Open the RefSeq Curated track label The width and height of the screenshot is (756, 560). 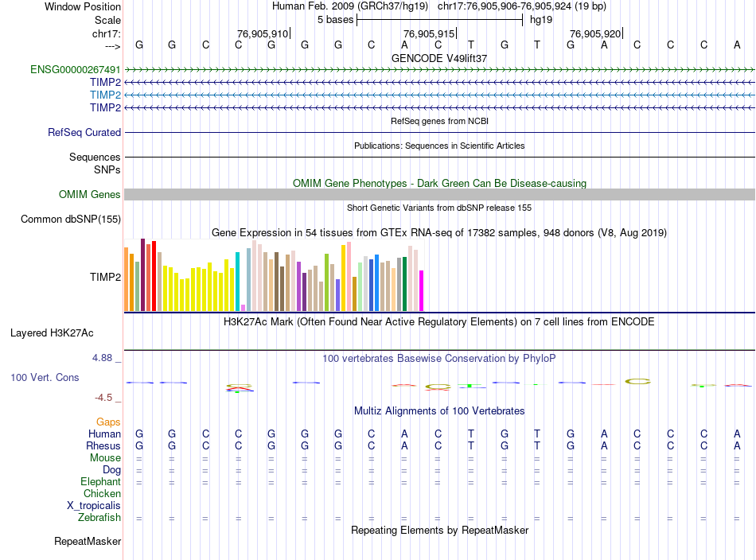pyautogui.click(x=84, y=133)
